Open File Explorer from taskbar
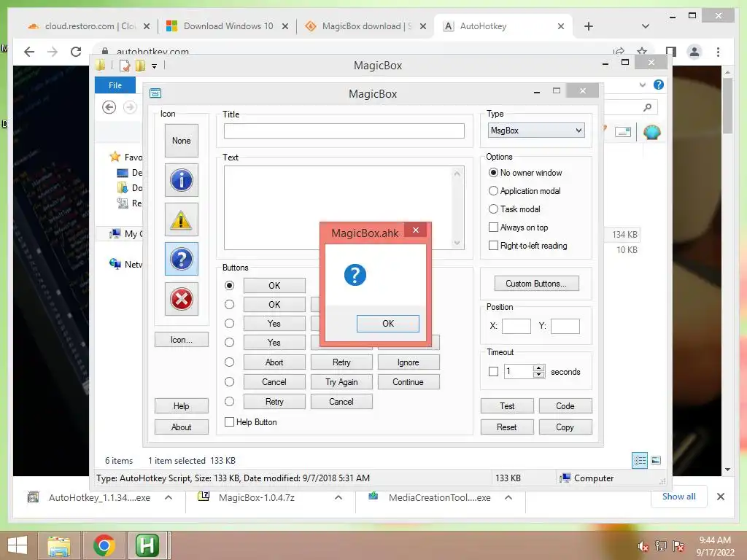Screen dimensions: 747x560 pos(58,545)
